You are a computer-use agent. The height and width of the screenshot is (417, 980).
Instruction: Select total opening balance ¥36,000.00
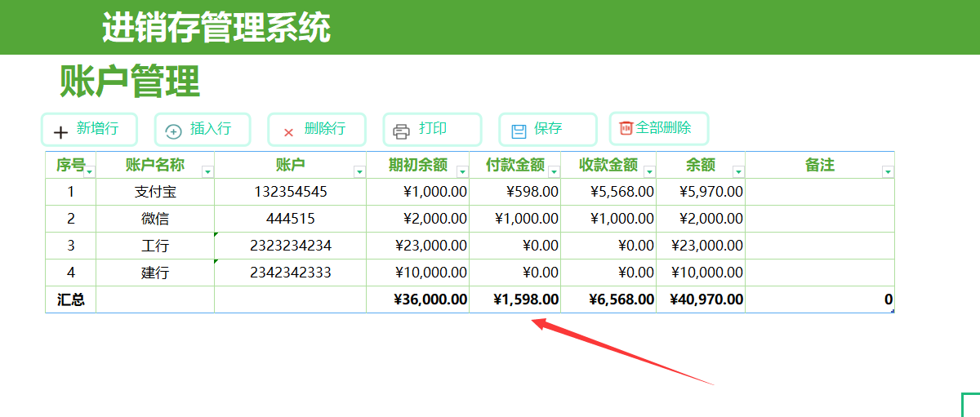click(418, 299)
